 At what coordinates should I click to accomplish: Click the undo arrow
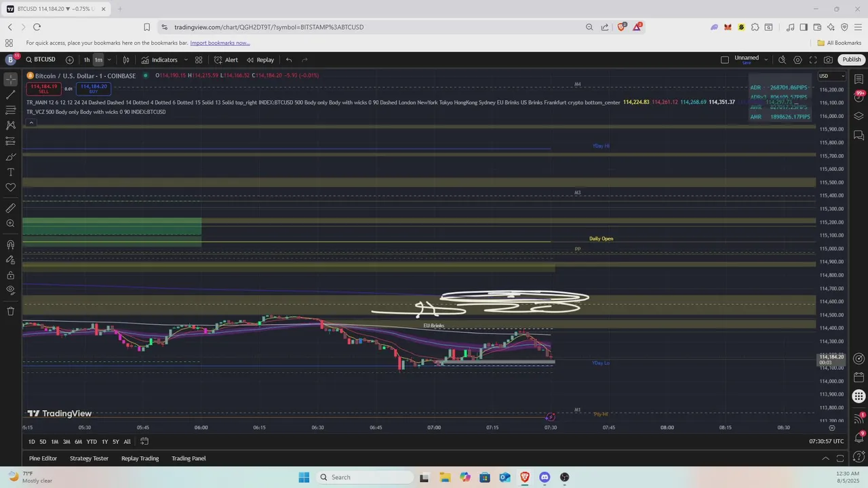click(289, 60)
